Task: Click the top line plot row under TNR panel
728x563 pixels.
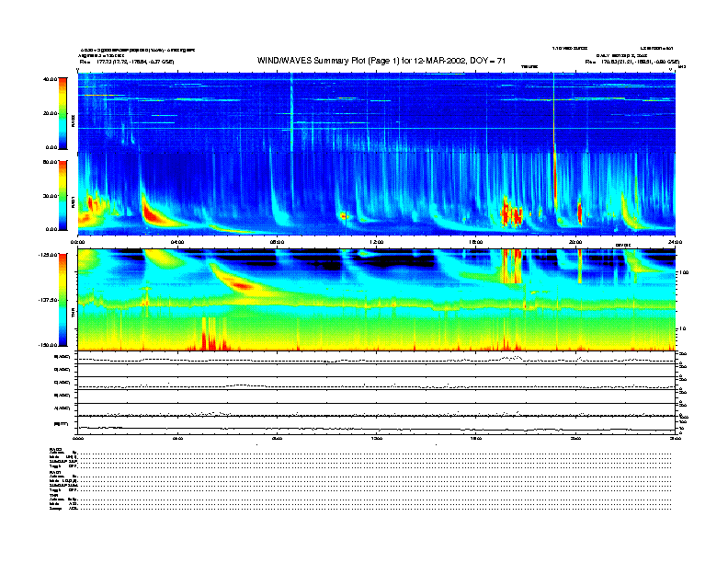Action: (x=376, y=359)
